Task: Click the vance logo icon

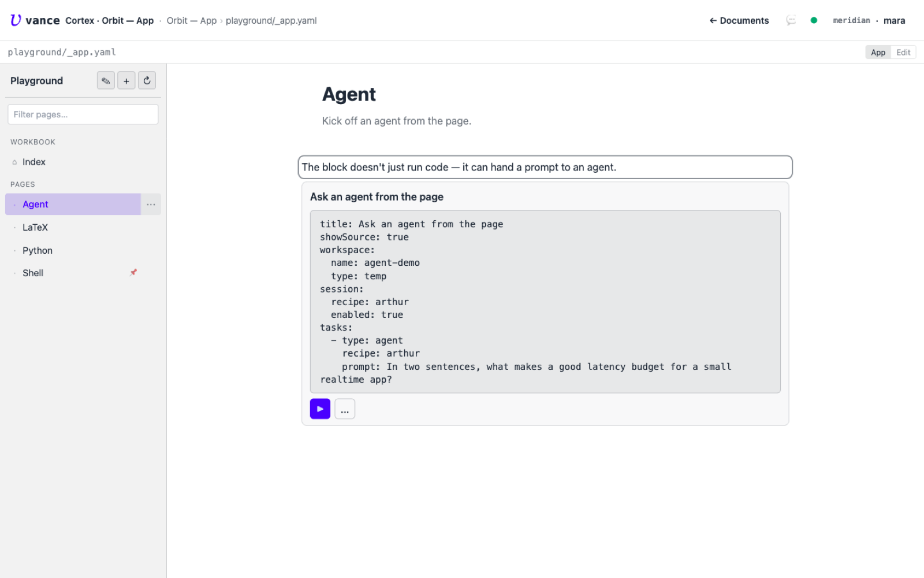Action: tap(16, 20)
